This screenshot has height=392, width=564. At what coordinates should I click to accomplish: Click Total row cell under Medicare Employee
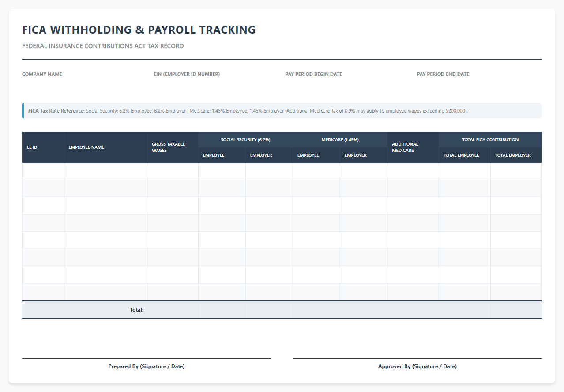pos(316,309)
